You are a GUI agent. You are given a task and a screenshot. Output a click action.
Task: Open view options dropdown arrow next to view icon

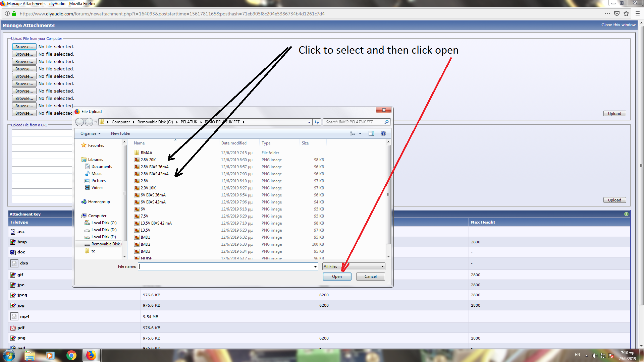360,133
